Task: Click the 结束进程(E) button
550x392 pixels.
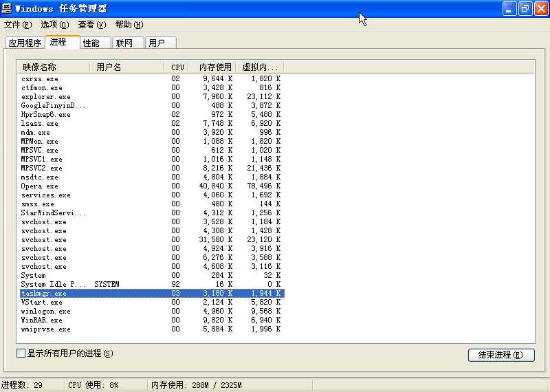Action: tap(501, 355)
